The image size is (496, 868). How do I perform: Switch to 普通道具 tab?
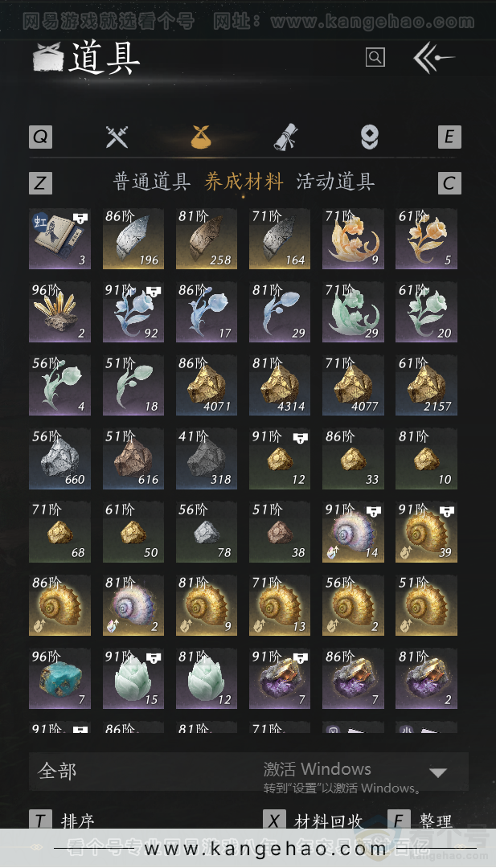[x=152, y=182]
